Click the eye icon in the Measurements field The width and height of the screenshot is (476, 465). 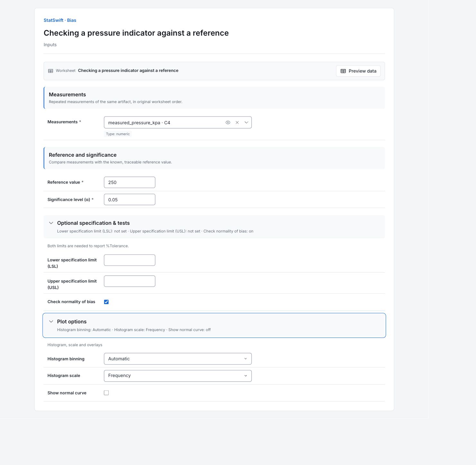(228, 122)
